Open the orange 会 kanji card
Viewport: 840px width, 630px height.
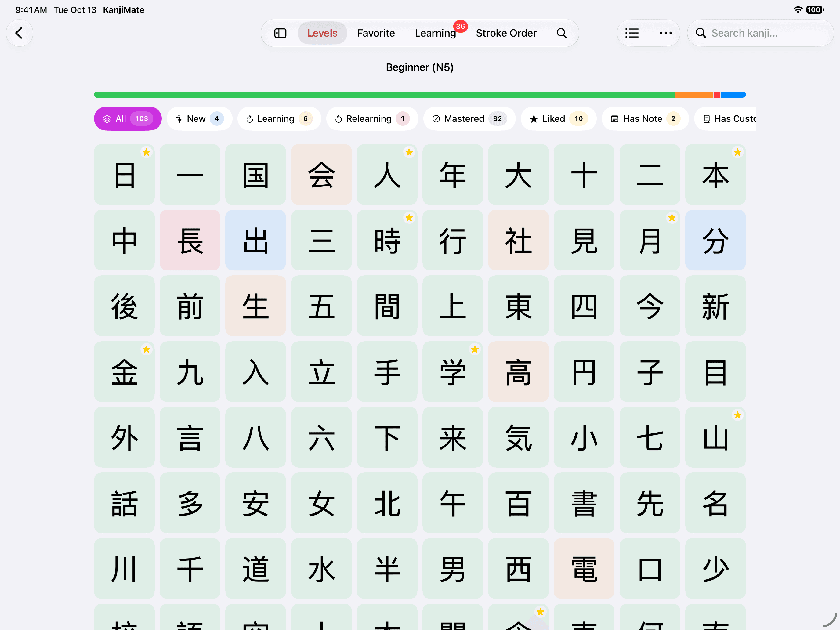point(321,174)
